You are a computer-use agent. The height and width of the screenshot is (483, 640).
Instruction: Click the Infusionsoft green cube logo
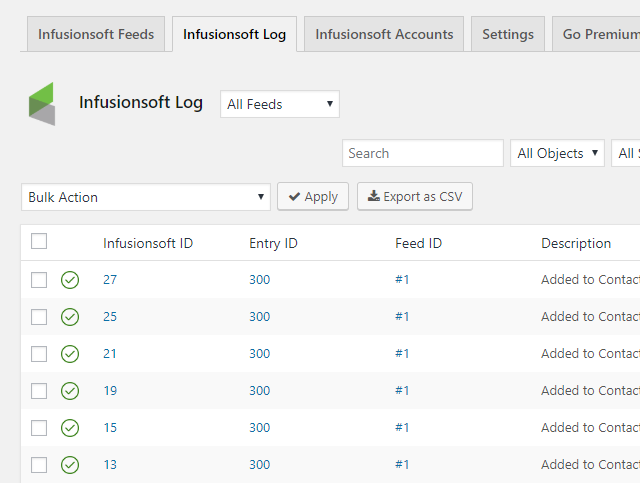tap(42, 104)
